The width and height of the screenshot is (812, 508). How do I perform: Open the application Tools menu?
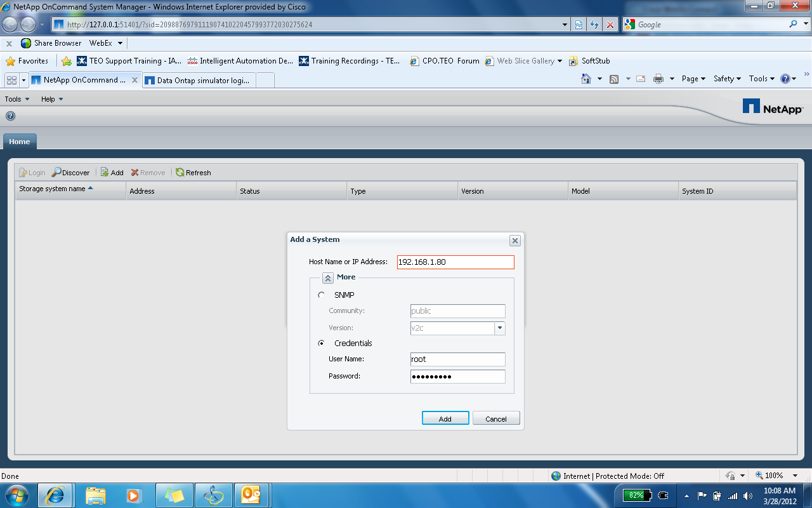click(17, 99)
